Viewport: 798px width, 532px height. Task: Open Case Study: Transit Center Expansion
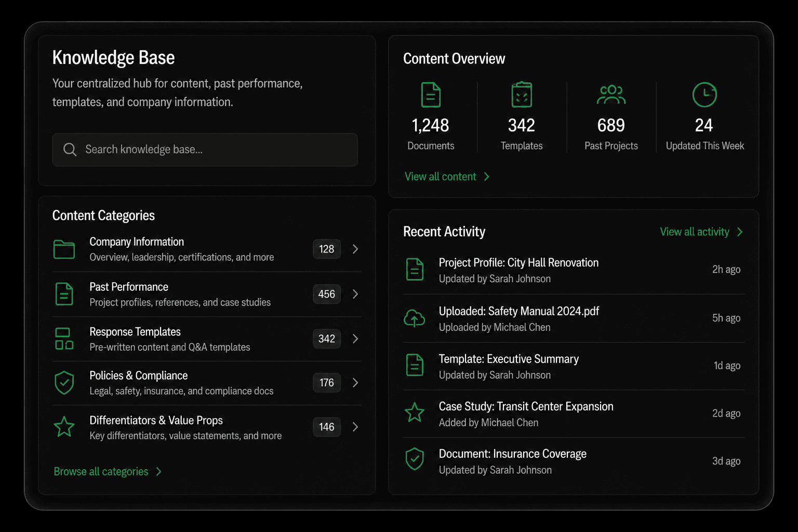pos(574,414)
